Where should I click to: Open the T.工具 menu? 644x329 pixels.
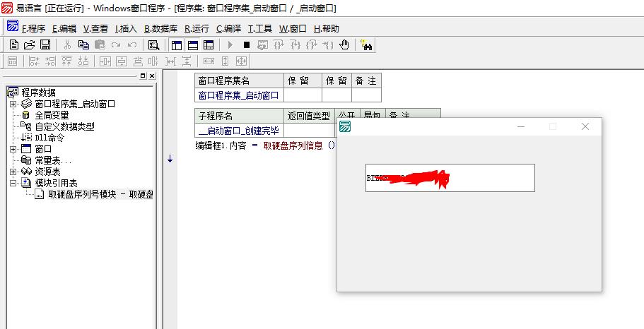260,29
